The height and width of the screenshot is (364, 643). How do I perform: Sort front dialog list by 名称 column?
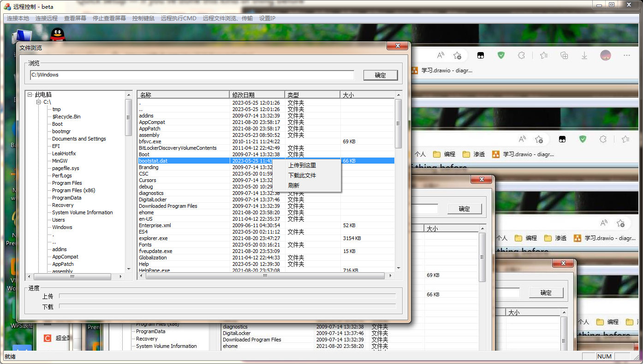click(183, 94)
